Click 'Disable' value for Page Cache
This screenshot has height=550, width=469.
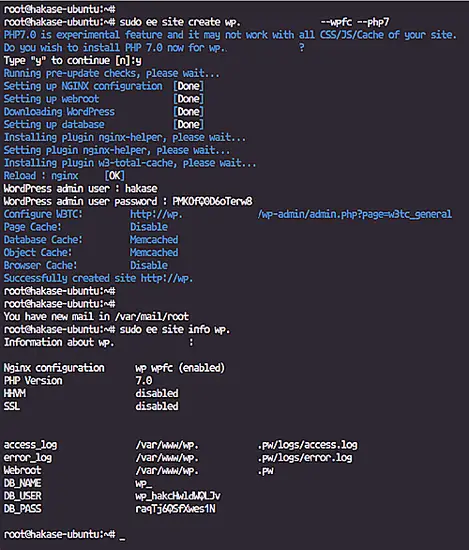[149, 227]
